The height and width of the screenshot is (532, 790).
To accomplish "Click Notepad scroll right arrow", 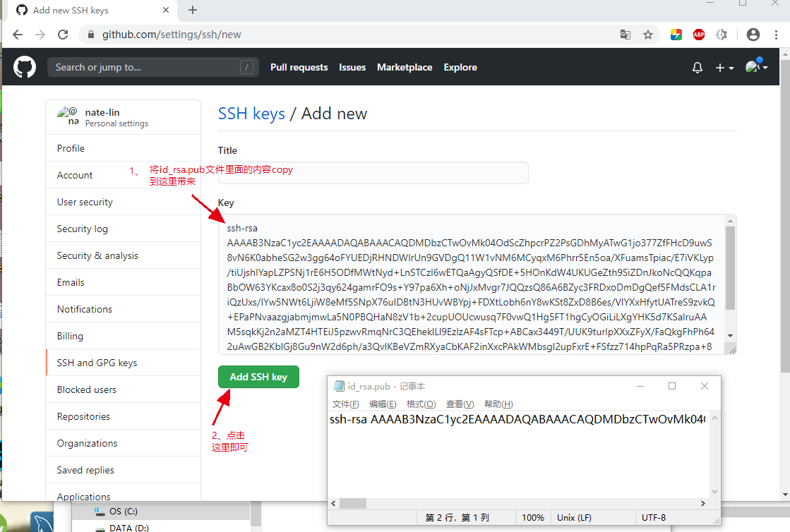I will 703,503.
